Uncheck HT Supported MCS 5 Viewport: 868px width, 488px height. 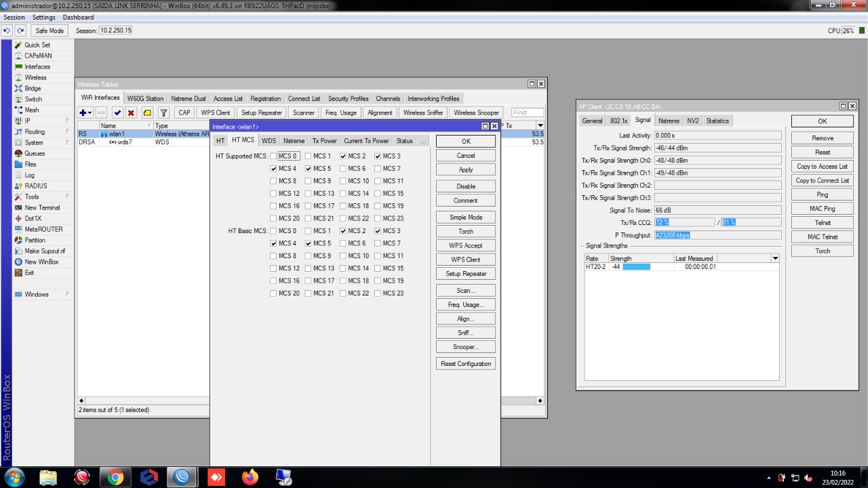[x=309, y=169]
